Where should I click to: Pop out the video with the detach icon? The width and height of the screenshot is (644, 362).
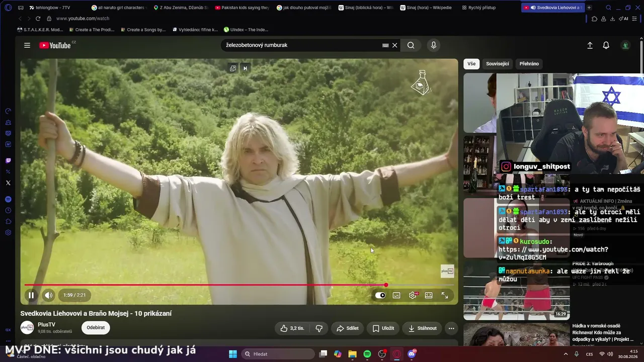[x=233, y=68]
